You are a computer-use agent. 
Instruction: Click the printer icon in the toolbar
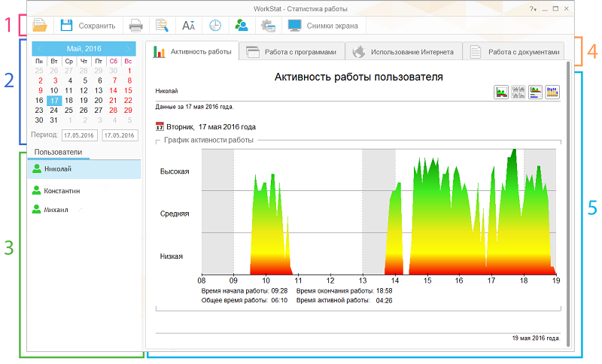point(135,26)
